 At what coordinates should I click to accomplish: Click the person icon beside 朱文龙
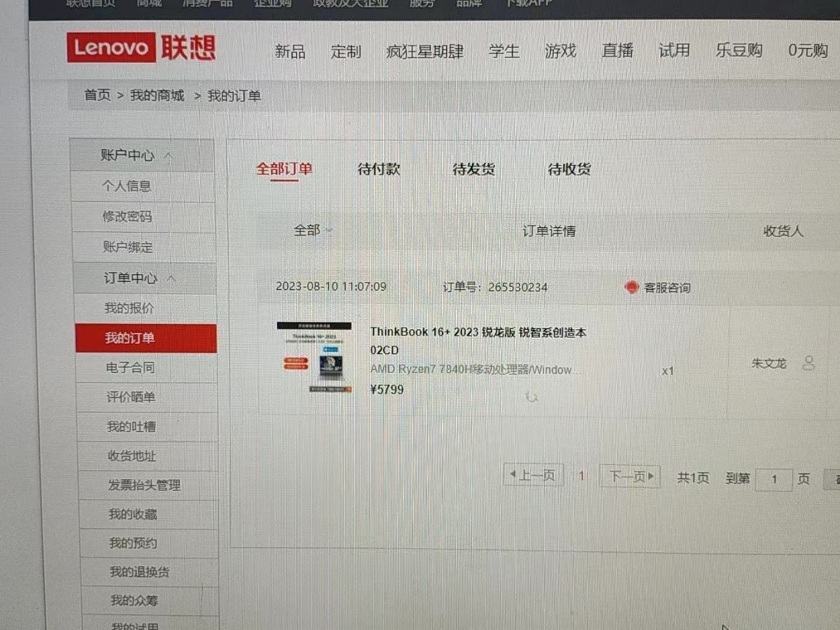[808, 363]
